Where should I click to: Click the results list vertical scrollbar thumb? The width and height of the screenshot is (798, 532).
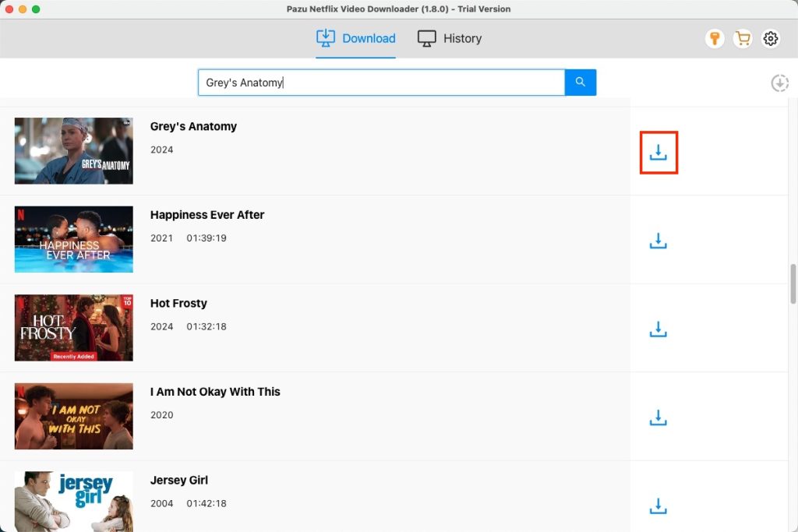793,284
